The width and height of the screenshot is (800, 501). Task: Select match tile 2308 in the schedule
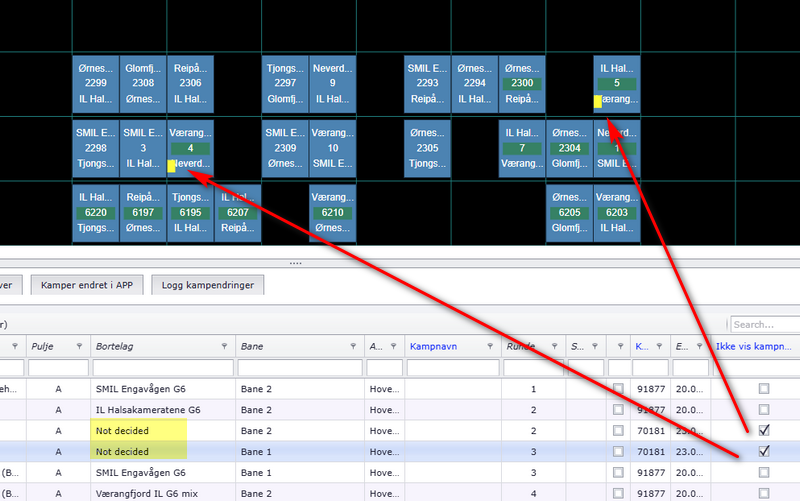143,84
